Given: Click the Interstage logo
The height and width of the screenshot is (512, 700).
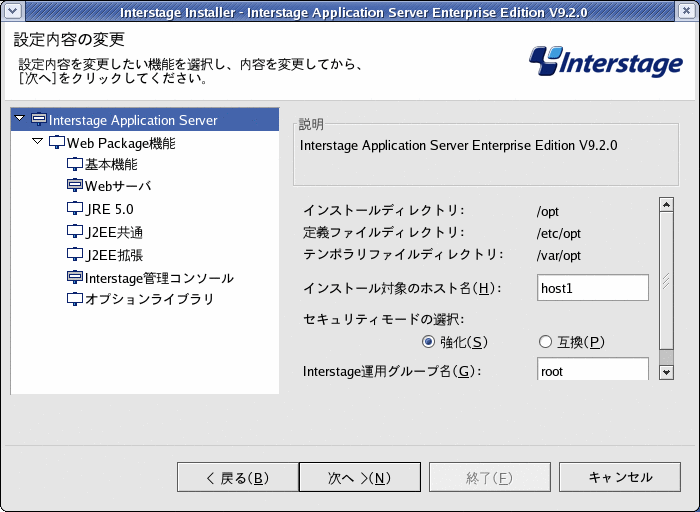Looking at the screenshot, I should coord(606,62).
